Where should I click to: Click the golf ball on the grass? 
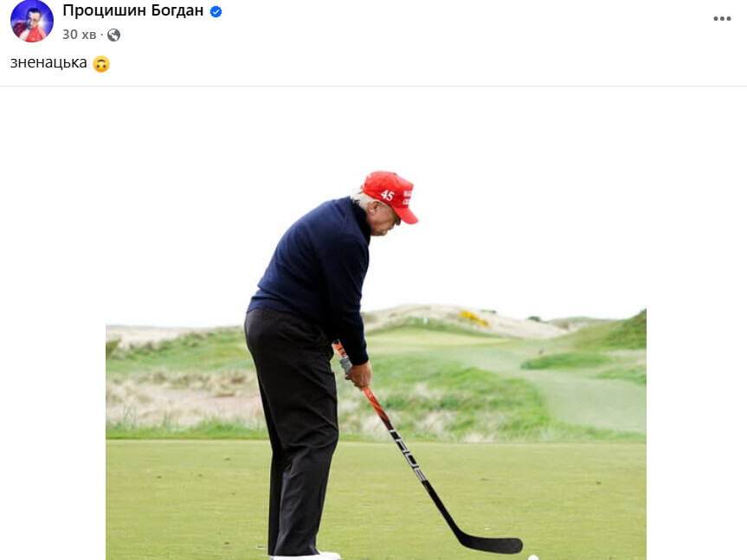(x=533, y=557)
